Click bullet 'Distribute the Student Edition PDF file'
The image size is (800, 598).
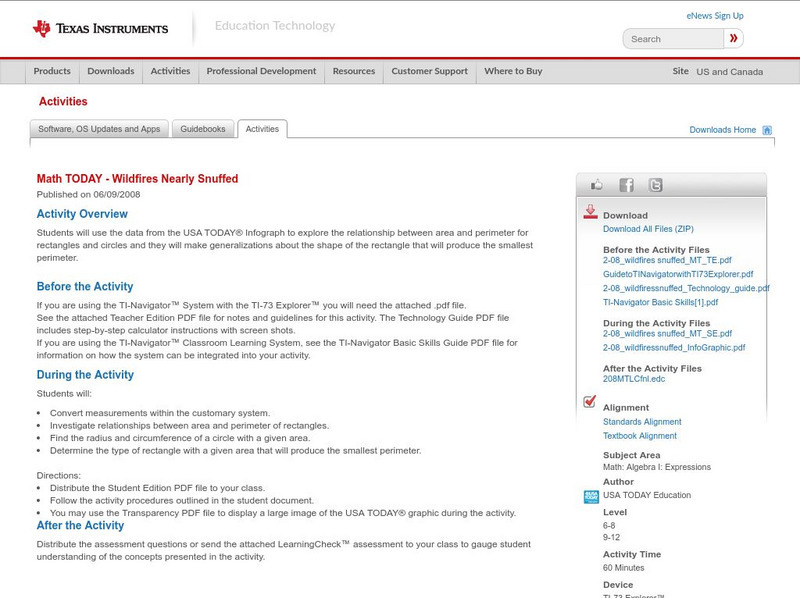coord(158,488)
